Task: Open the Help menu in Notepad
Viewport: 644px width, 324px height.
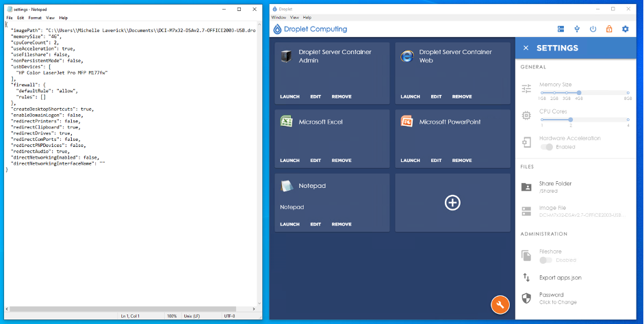Action: [63, 18]
